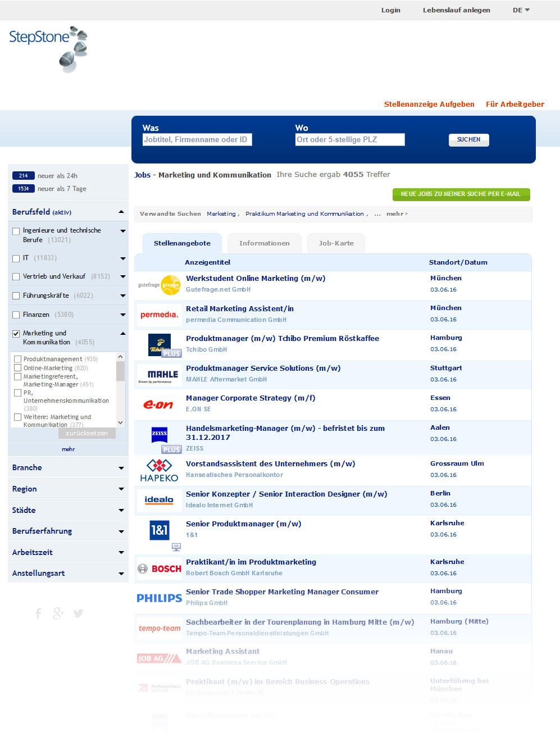The height and width of the screenshot is (755, 560).
Task: Check the Online-Marketing subcategory checkbox
Action: click(x=18, y=368)
